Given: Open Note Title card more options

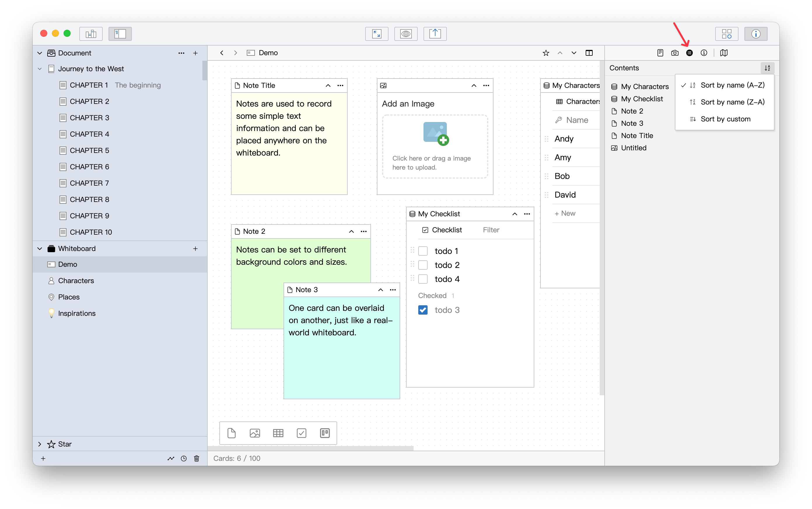Looking at the screenshot, I should click(340, 86).
